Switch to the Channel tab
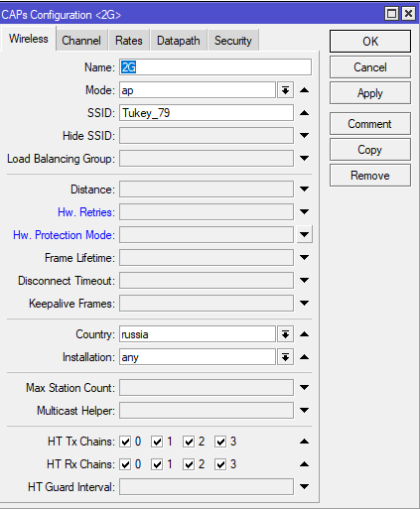This screenshot has width=420, height=509. coord(81,41)
